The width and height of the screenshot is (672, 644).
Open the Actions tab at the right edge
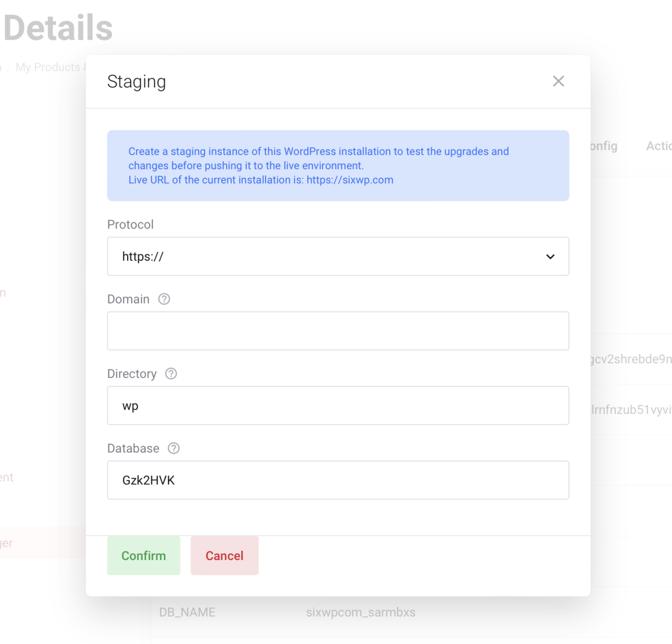tap(659, 146)
